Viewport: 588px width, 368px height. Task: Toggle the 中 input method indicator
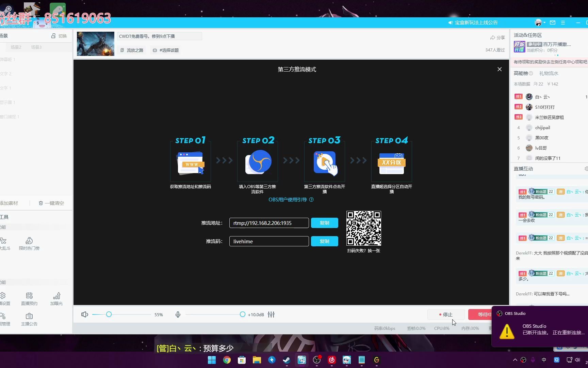coord(544,360)
